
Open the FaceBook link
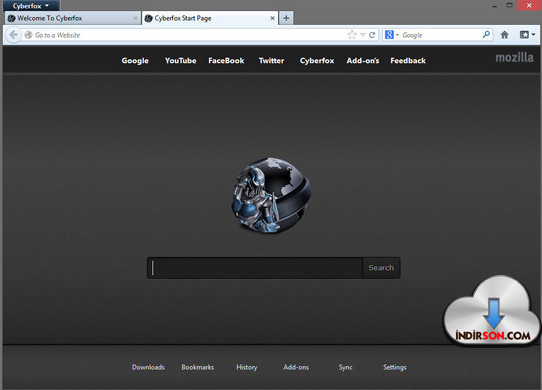(x=226, y=61)
